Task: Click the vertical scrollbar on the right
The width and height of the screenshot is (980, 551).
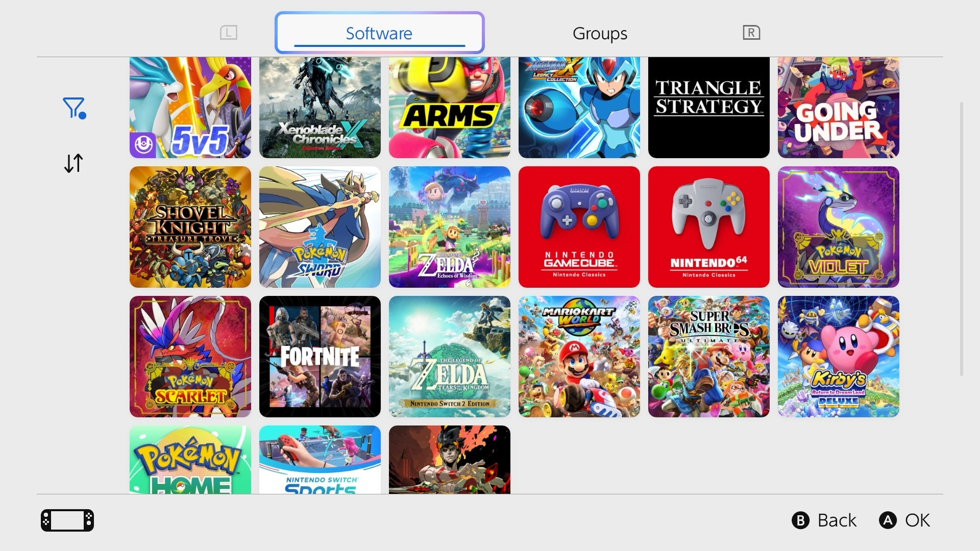Action: pos(962,239)
